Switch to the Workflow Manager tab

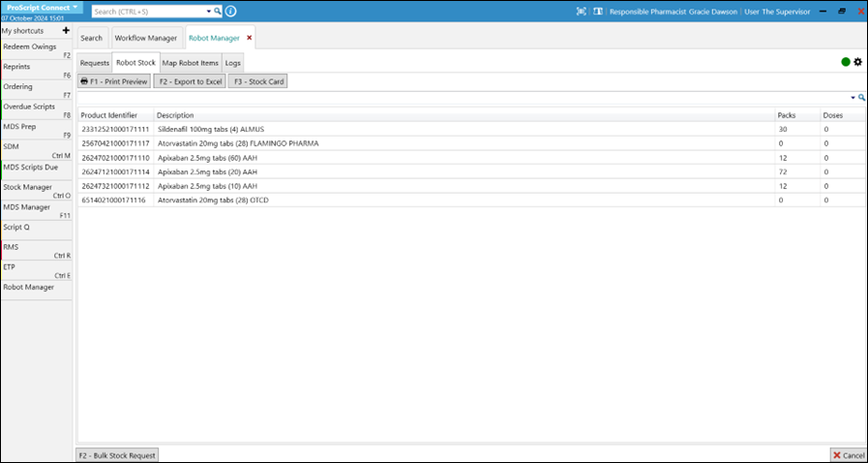[x=146, y=38]
